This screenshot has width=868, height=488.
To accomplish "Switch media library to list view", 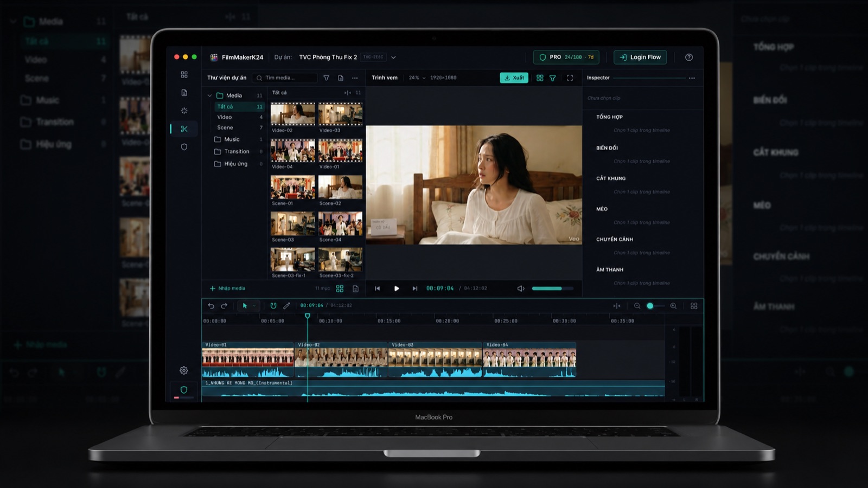I will pos(355,288).
